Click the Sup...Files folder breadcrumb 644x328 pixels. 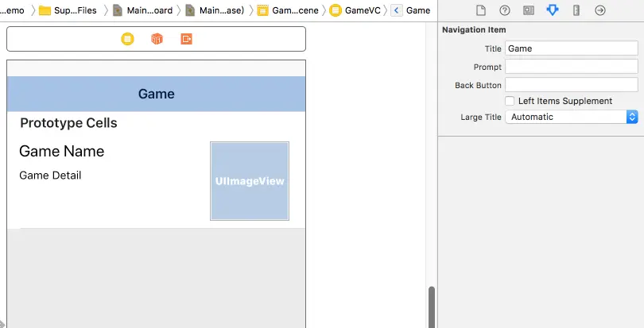click(68, 10)
